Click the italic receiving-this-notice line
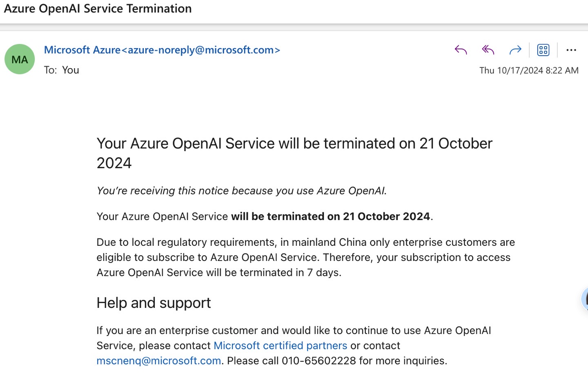Screen dimensions: 588x381 point(241,191)
